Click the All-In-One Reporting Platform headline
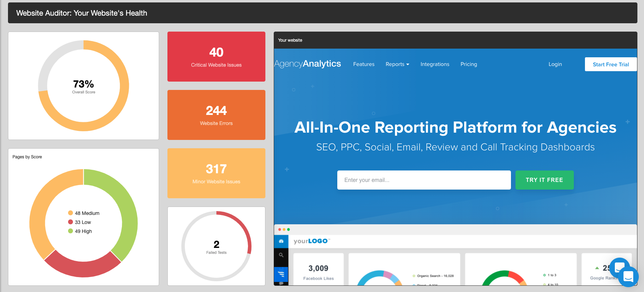Viewport: 644px width, 292px height. pyautogui.click(x=455, y=127)
